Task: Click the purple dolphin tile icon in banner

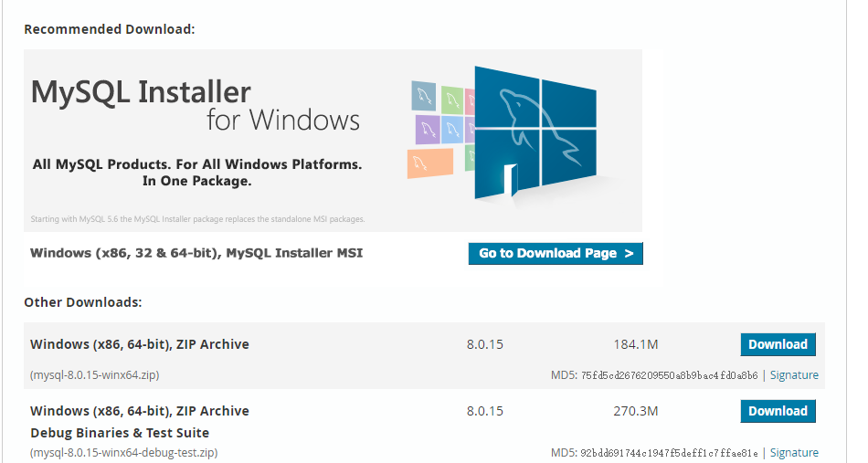Action: (x=428, y=130)
